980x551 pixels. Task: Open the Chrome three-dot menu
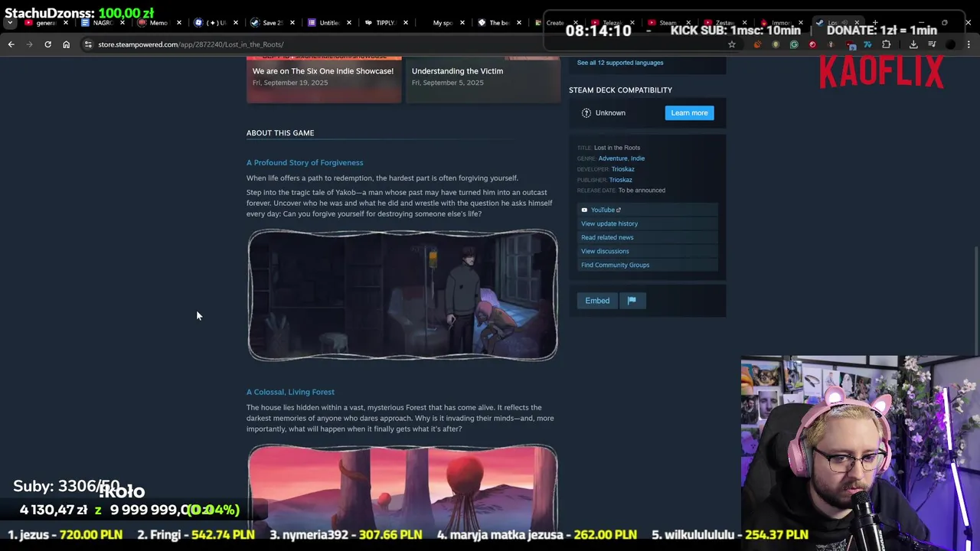click(969, 44)
